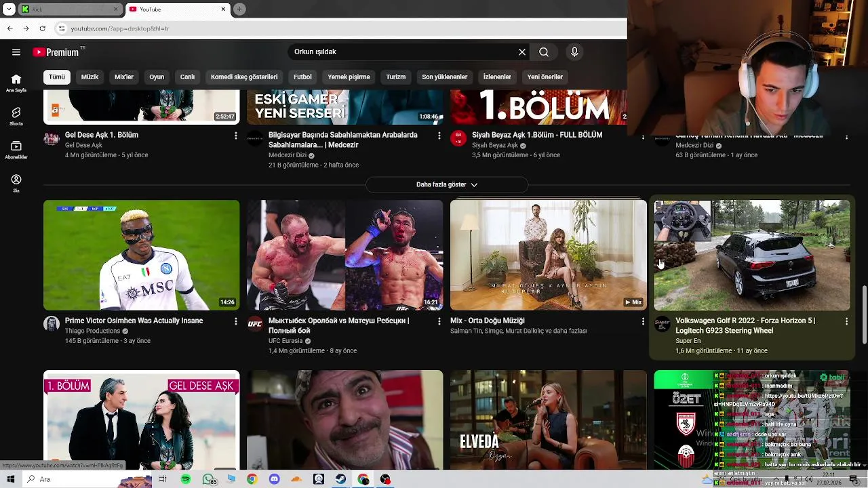
Task: Open the site information icon in address bar
Action: click(62, 28)
